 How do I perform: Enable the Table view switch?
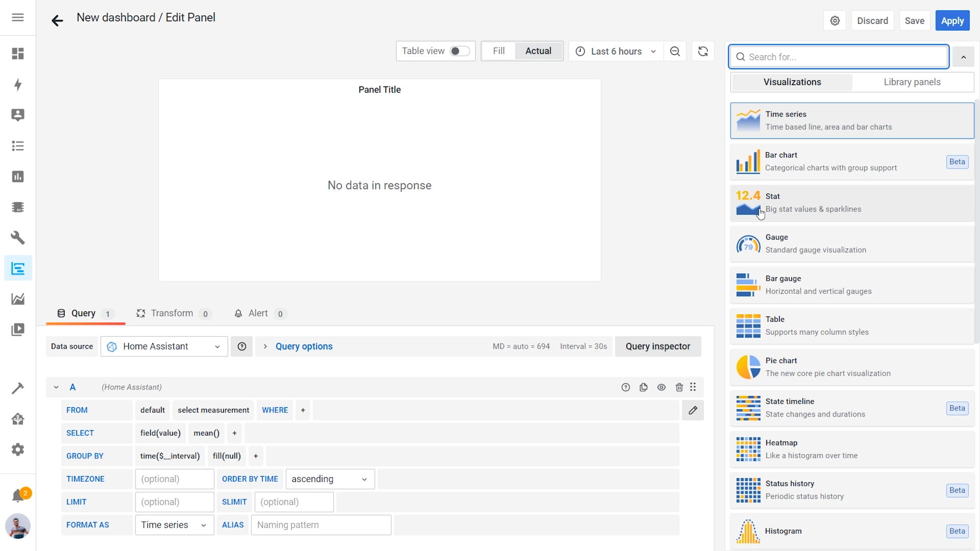[x=459, y=51]
